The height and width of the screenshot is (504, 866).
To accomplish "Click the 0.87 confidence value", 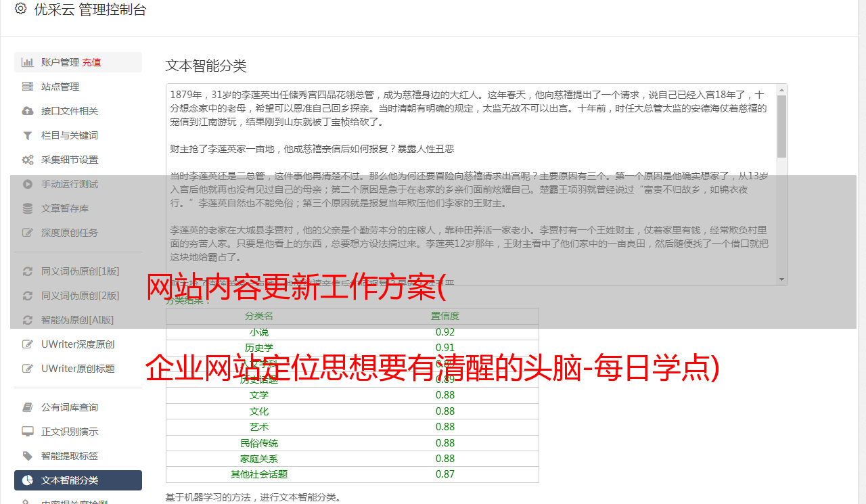I will pos(445,474).
